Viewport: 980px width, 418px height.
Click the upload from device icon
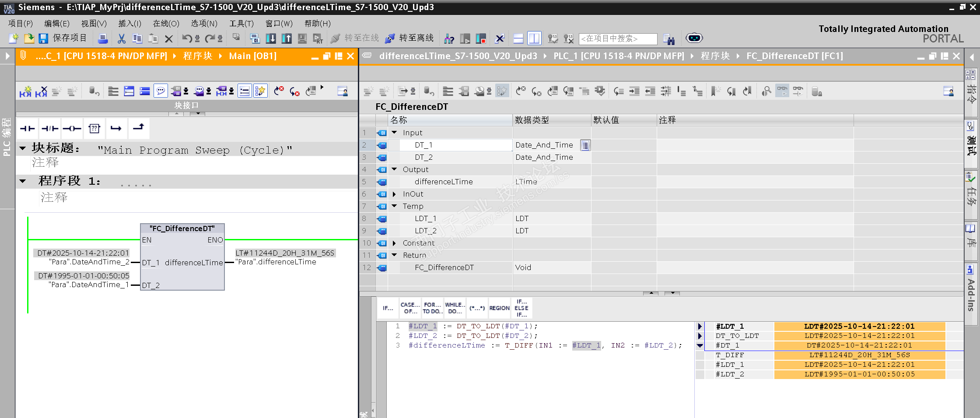tap(287, 39)
